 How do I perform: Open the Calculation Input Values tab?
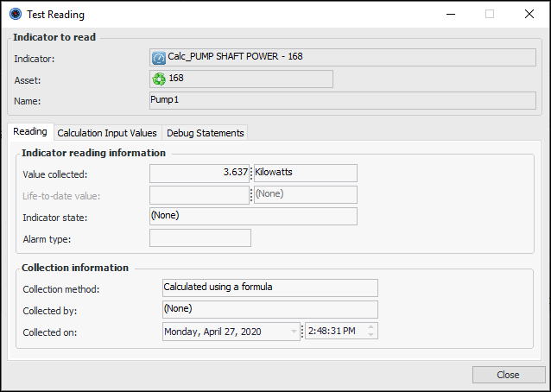tap(107, 133)
